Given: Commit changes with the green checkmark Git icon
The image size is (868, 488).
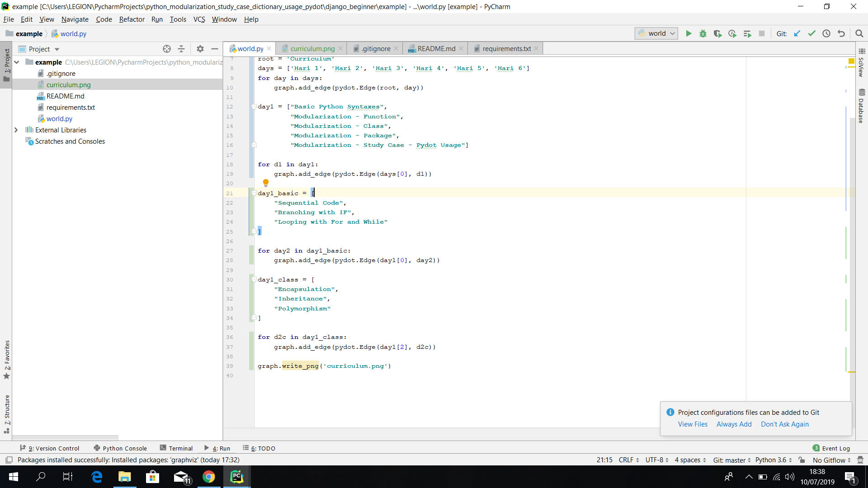Looking at the screenshot, I should (x=812, y=33).
